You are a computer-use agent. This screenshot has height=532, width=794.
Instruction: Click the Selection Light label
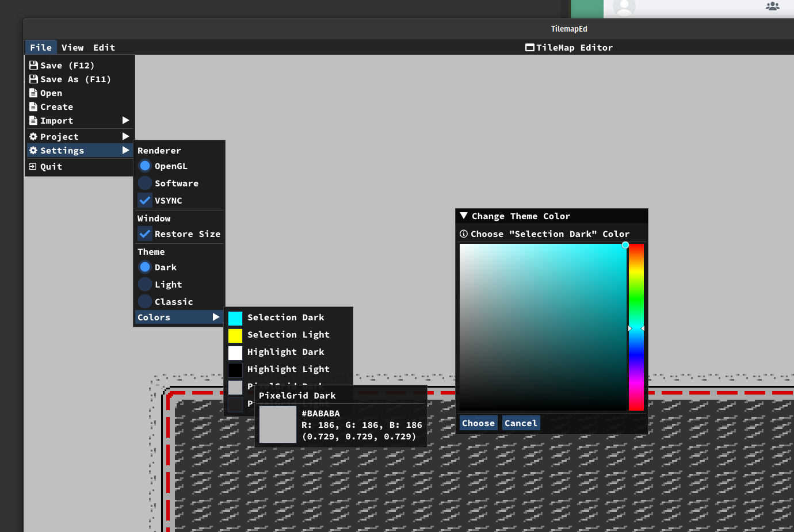288,334
